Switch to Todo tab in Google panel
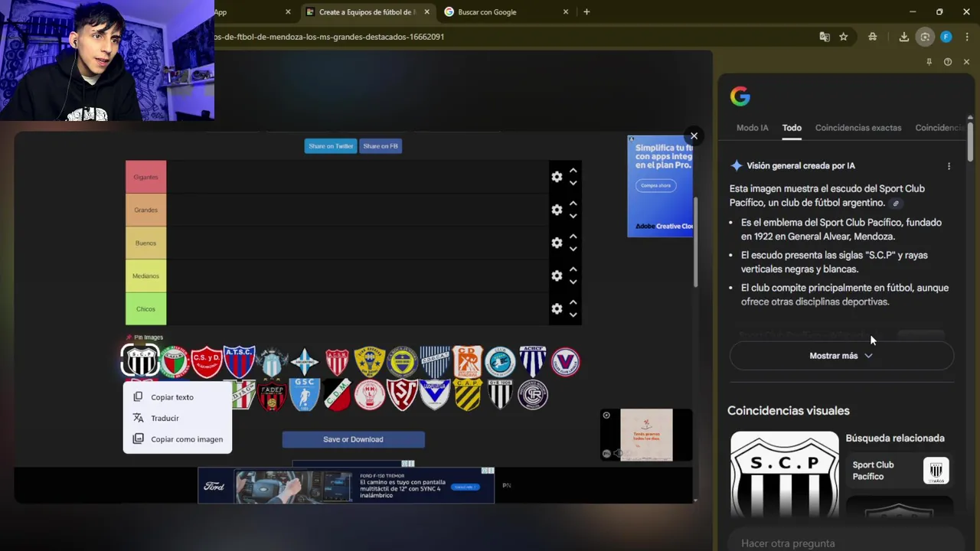The image size is (980, 551). (x=792, y=128)
